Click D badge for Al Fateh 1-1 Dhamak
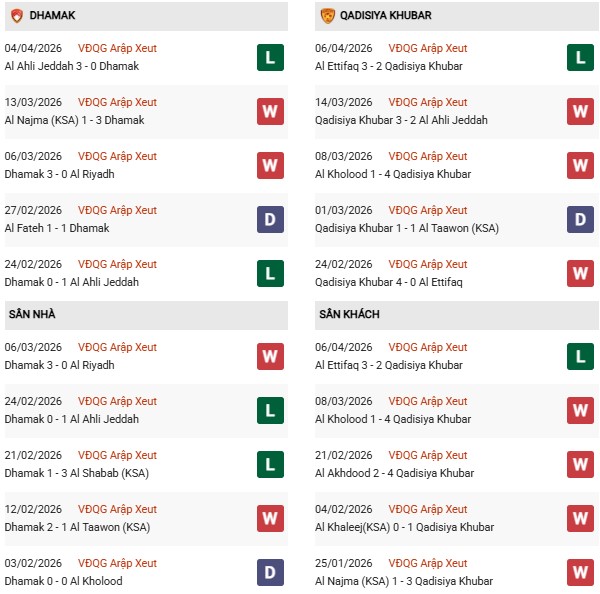 point(269,219)
